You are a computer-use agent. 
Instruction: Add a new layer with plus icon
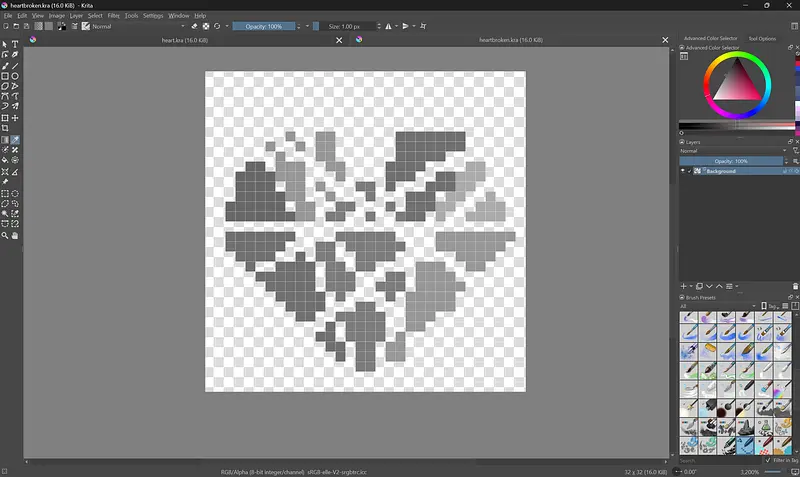(684, 286)
